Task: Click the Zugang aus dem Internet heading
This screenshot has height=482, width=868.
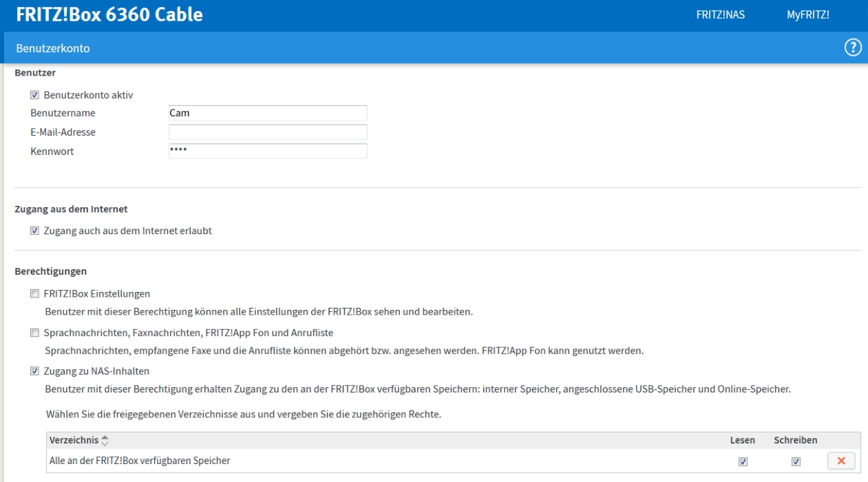Action: point(71,209)
